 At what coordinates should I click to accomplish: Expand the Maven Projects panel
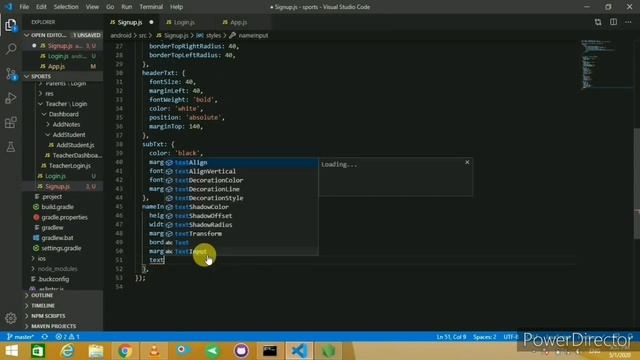coord(61,326)
